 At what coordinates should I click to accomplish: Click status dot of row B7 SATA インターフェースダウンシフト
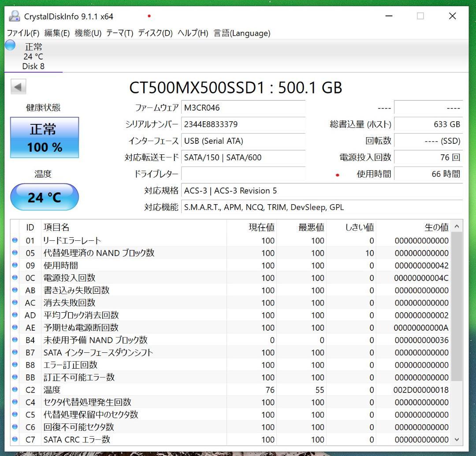(15, 352)
